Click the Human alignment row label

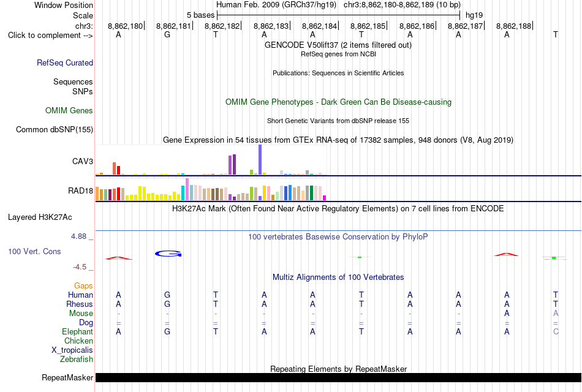point(80,295)
